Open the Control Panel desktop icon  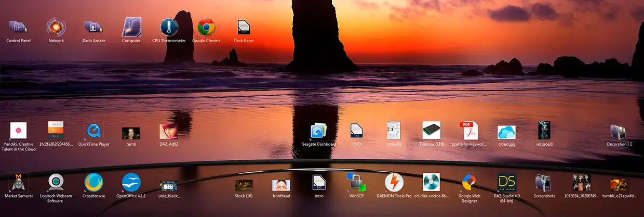pyautogui.click(x=19, y=27)
